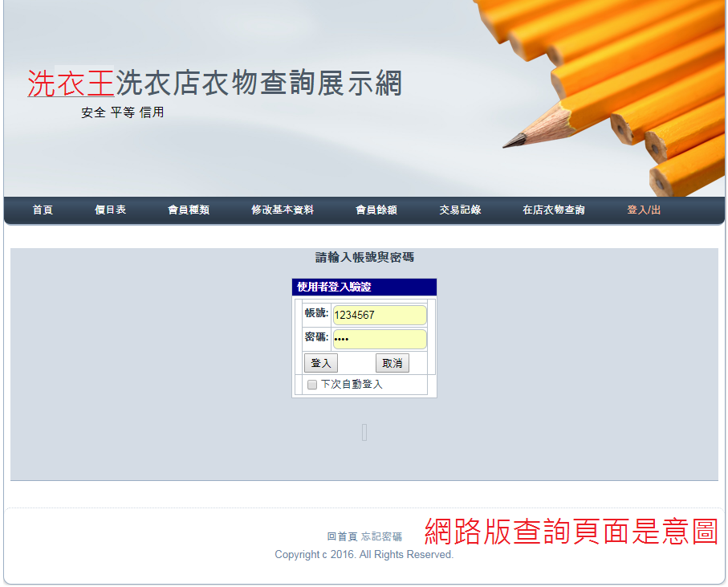This screenshot has height=587, width=728.
Task: Focus the 帳號 input field
Action: [379, 316]
